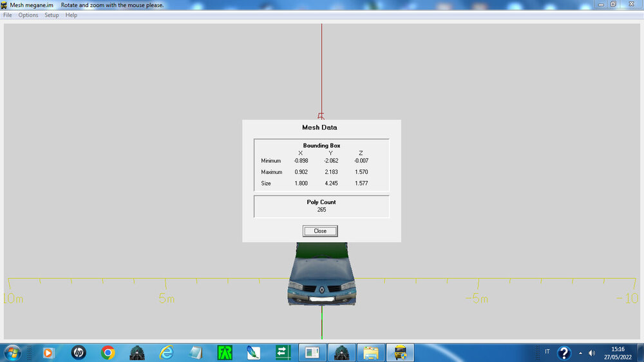The height and width of the screenshot is (362, 644).
Task: Restore down the mesh viewer window
Action: click(x=613, y=5)
